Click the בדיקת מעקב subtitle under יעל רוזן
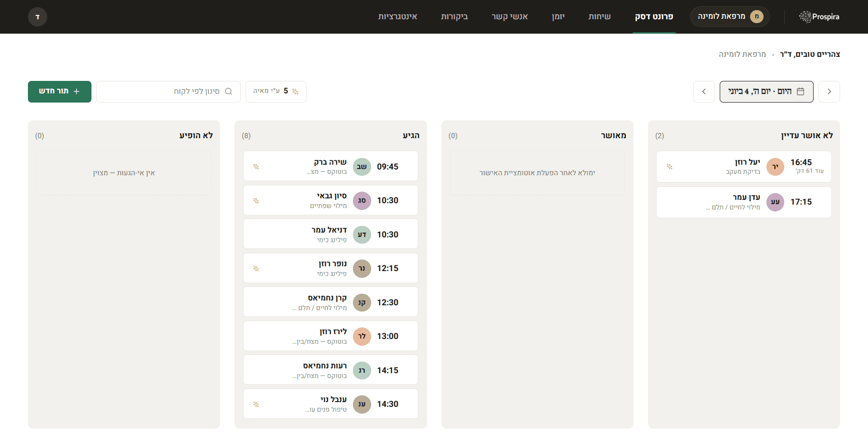Viewport: 868px width, 443px height. pyautogui.click(x=743, y=172)
